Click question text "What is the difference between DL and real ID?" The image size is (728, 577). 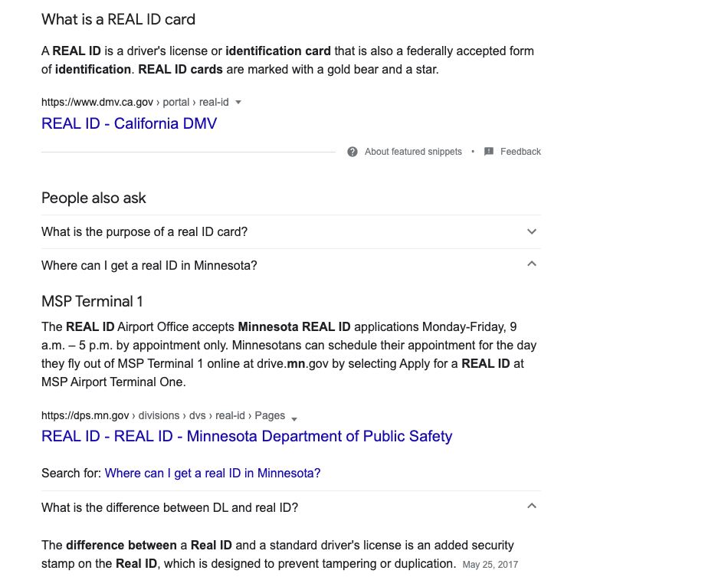pyautogui.click(x=169, y=507)
